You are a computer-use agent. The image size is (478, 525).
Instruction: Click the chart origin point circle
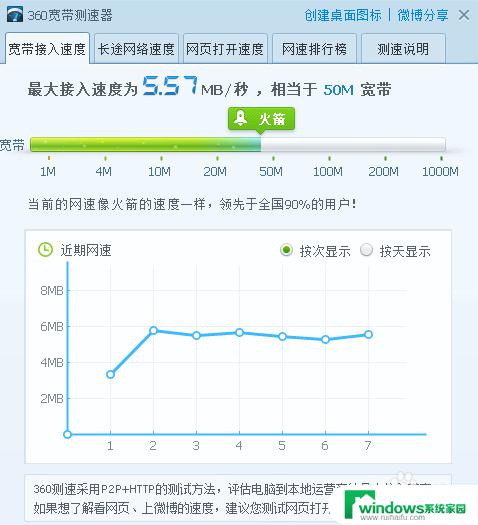point(67,435)
